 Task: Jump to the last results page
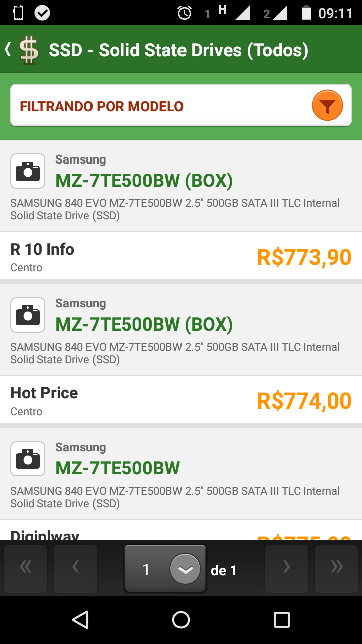[336, 568]
